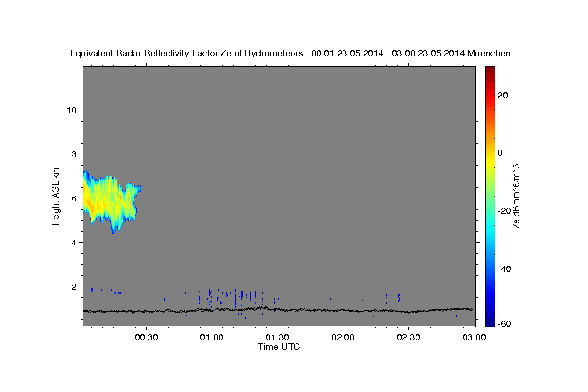
Task: Click the "Height AGL km" axis label
Action: (56, 196)
